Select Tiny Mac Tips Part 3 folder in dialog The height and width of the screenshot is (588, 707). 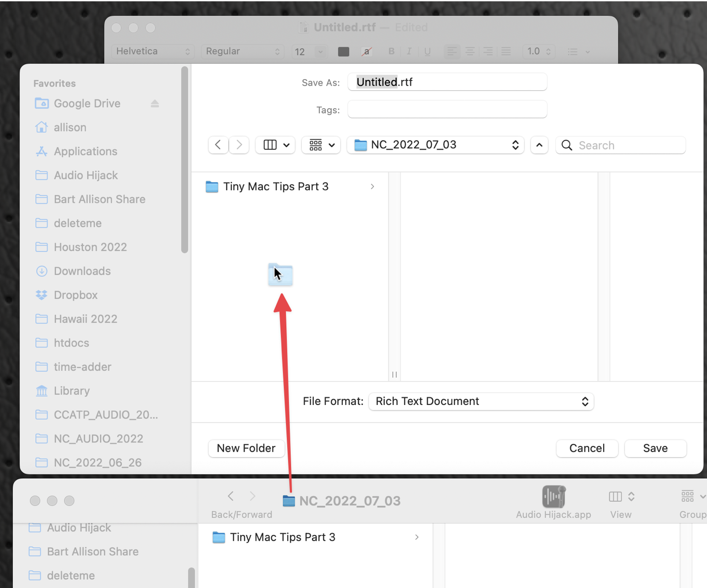(x=276, y=187)
